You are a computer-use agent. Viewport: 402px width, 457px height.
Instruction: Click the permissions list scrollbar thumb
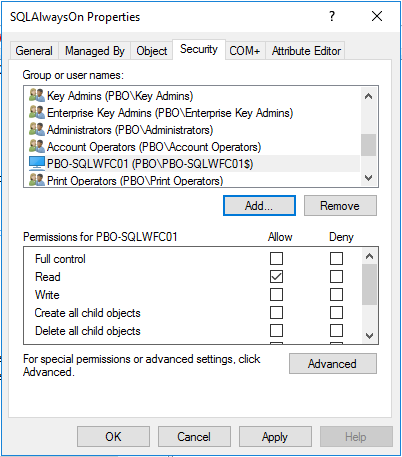tap(369, 284)
